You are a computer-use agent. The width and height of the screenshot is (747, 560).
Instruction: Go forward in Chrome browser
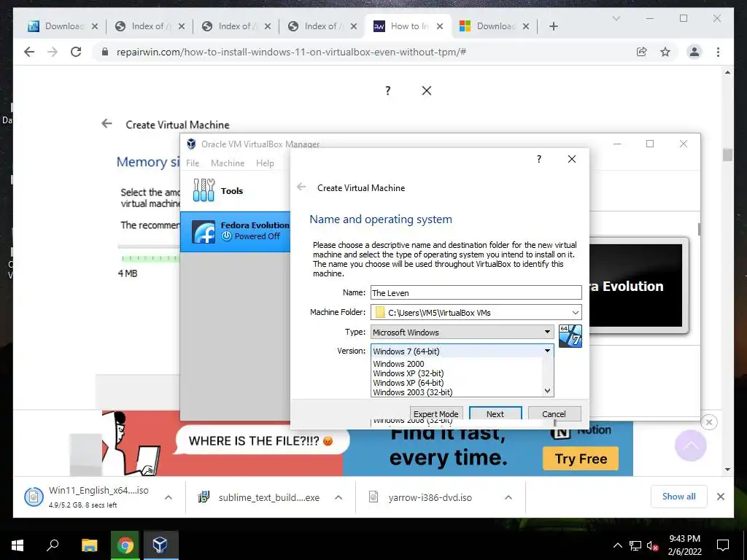pos(53,52)
